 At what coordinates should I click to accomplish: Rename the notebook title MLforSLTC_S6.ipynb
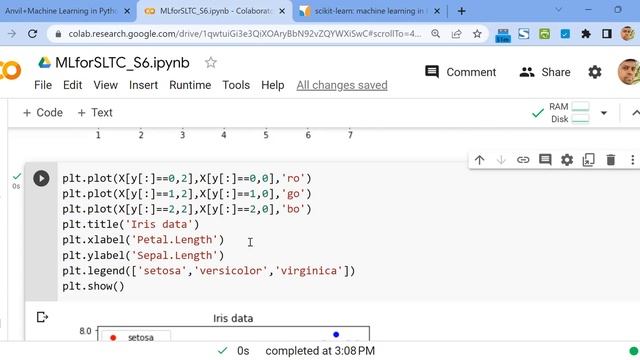point(122,63)
